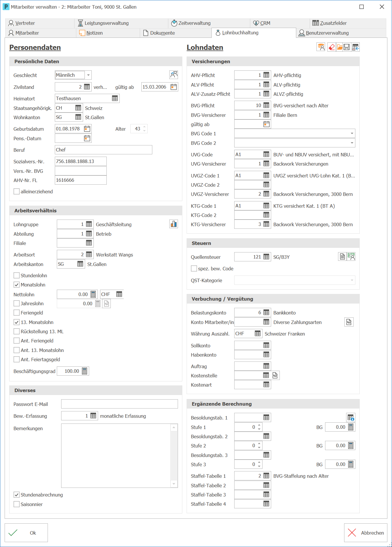The height and width of the screenshot is (547, 392).
Task: Click the table import icon in Lohndaten toolbar
Action: click(355, 47)
